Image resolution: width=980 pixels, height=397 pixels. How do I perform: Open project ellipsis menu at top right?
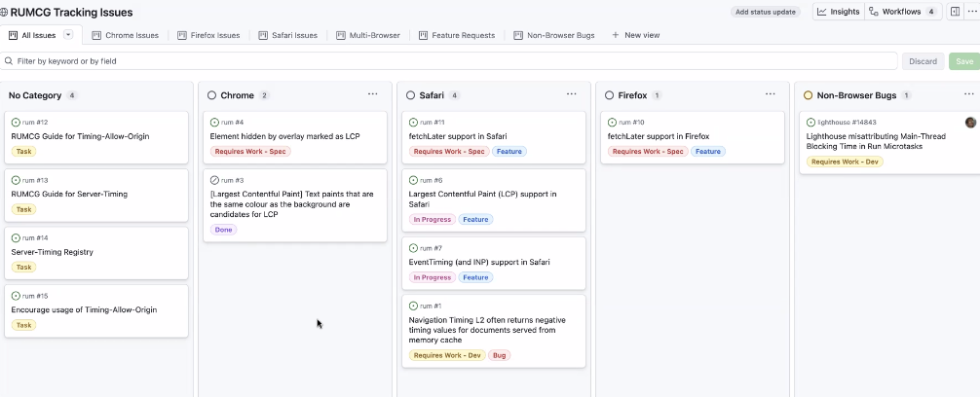click(971, 12)
